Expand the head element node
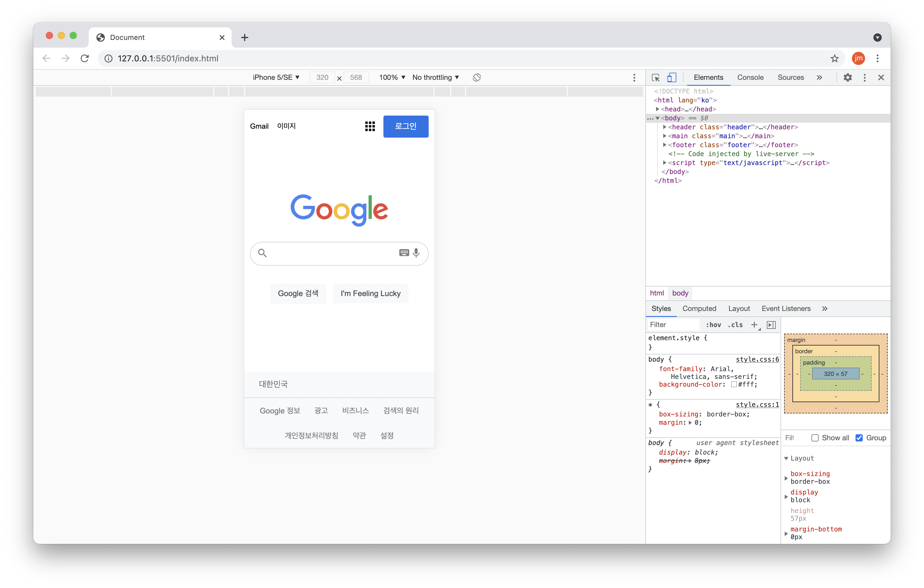The width and height of the screenshot is (924, 588). click(658, 109)
